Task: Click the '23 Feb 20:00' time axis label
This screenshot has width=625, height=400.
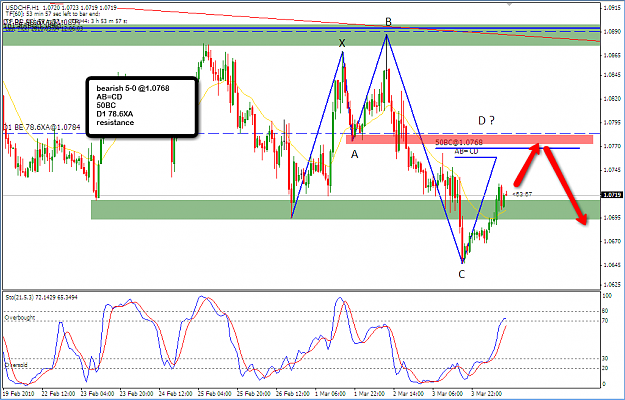Action: pyautogui.click(x=135, y=393)
